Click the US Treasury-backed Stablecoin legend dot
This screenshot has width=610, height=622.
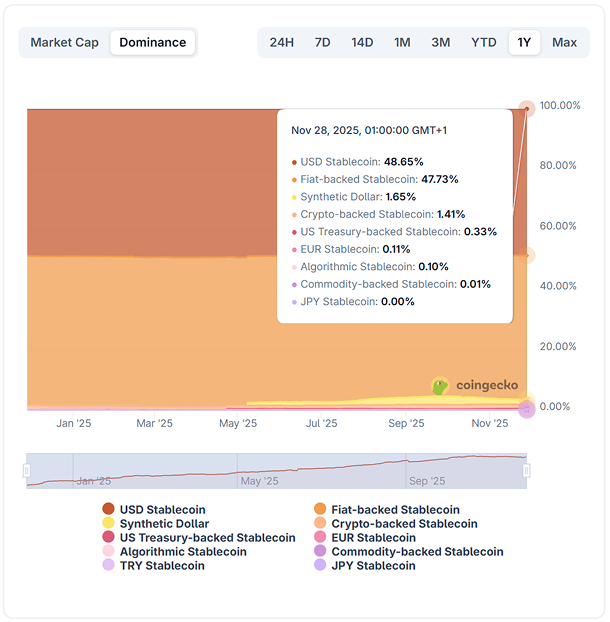(x=109, y=538)
